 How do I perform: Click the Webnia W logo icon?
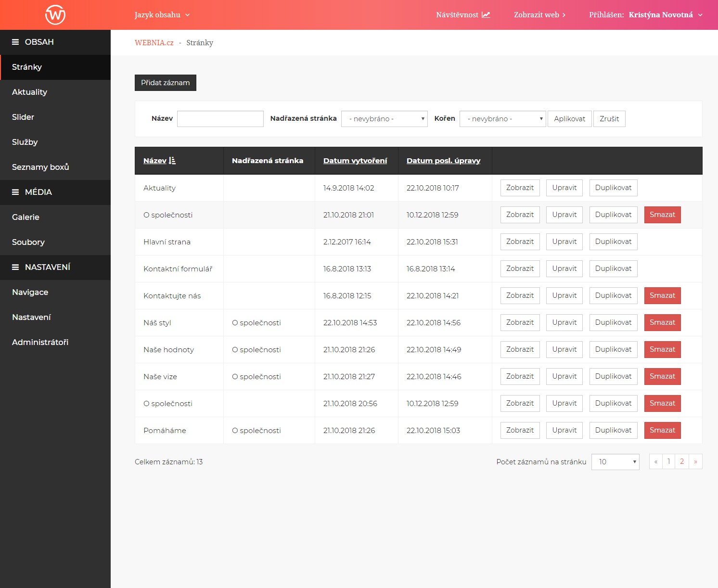pyautogui.click(x=55, y=14)
